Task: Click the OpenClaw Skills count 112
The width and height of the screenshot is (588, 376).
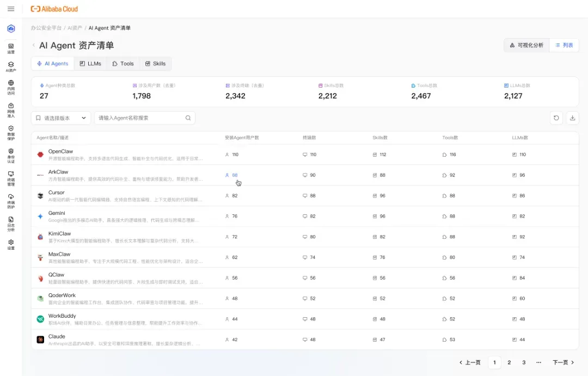Action: pyautogui.click(x=383, y=155)
